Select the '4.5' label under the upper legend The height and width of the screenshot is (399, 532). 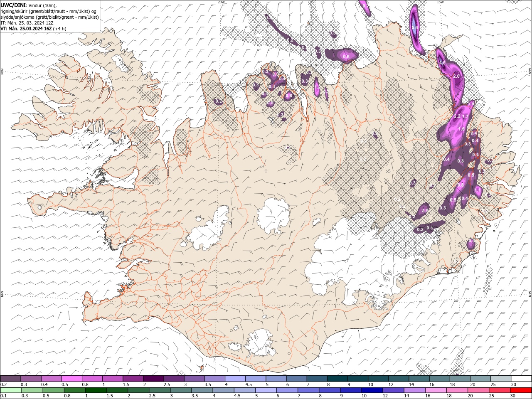point(248,384)
